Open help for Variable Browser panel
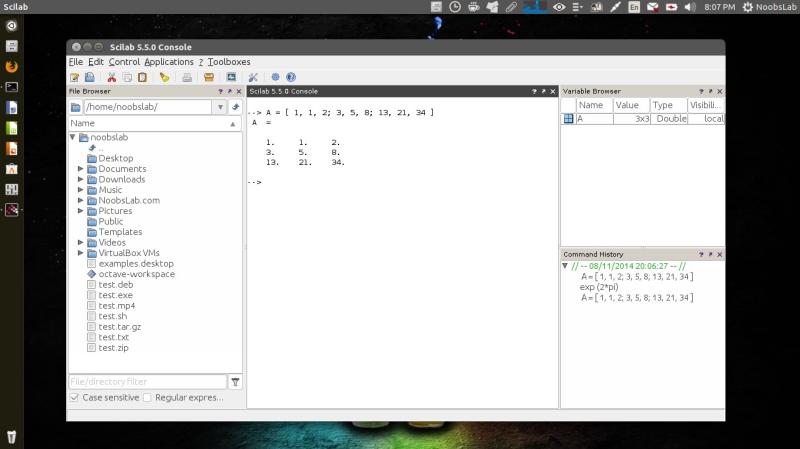800x449 pixels. [x=701, y=91]
